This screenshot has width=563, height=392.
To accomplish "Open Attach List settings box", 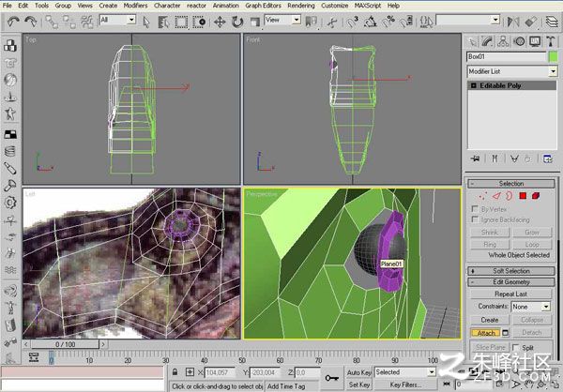I will [506, 333].
